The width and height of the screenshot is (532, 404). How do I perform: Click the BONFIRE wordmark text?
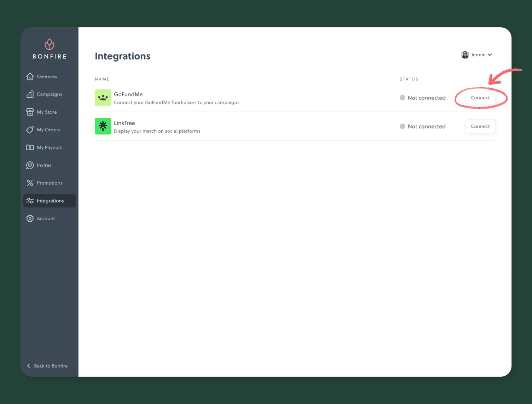pyautogui.click(x=50, y=57)
